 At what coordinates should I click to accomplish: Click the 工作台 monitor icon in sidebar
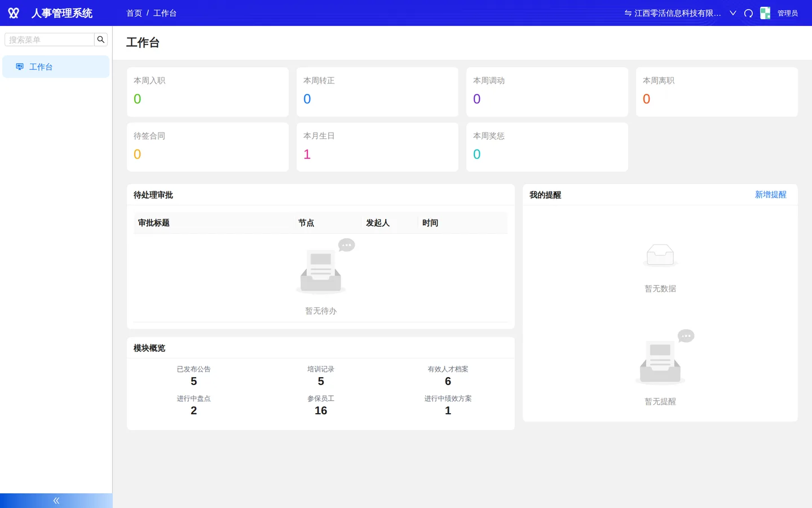tap(20, 67)
